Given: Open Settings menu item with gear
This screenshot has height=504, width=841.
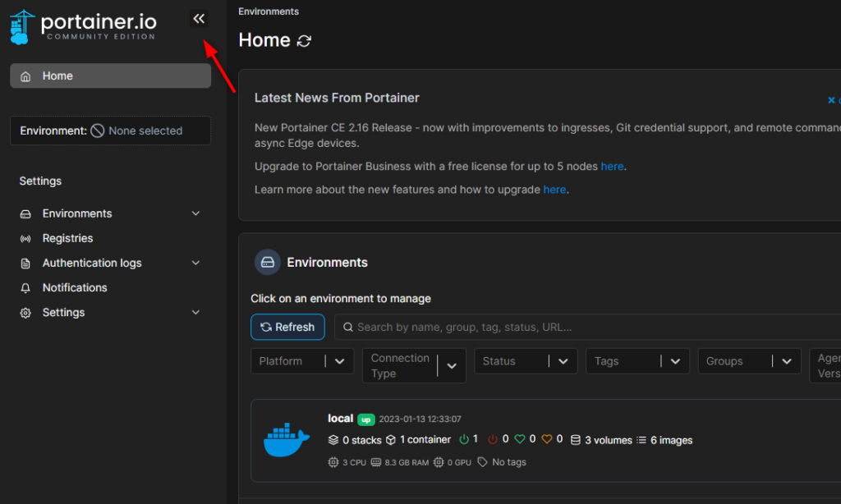Looking at the screenshot, I should (63, 312).
